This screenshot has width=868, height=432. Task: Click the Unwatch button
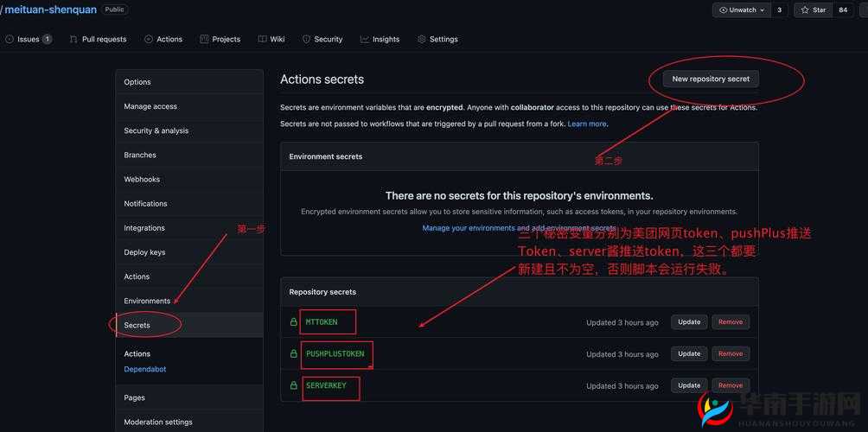coord(742,10)
